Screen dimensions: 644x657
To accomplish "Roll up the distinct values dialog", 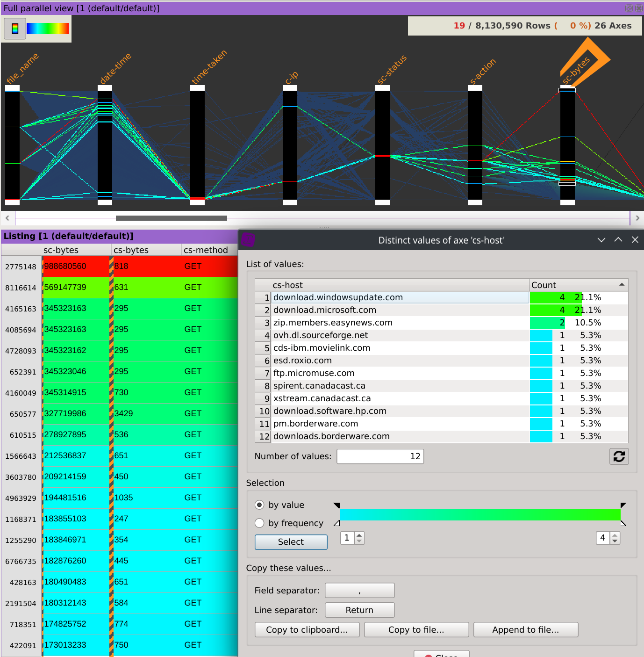I will [618, 240].
